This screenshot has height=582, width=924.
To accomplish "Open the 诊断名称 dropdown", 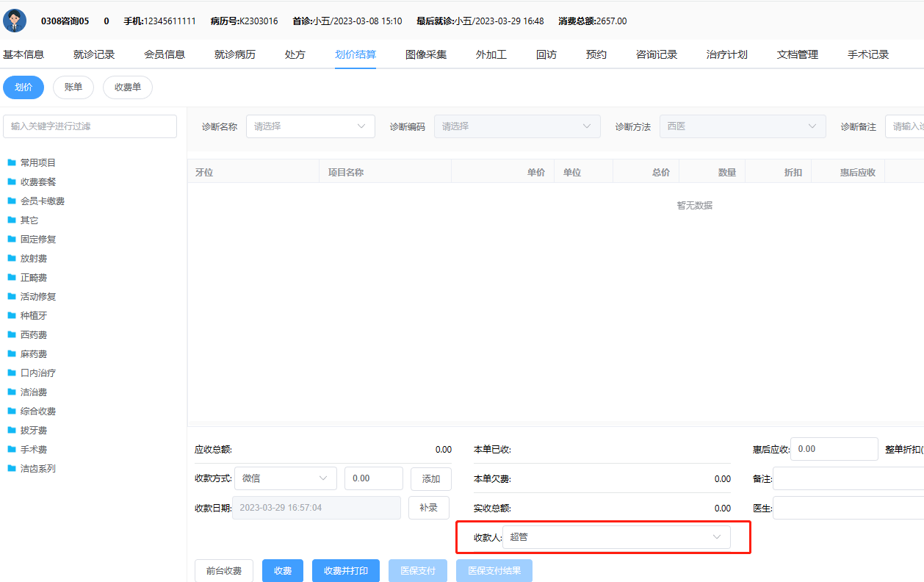I will [310, 126].
